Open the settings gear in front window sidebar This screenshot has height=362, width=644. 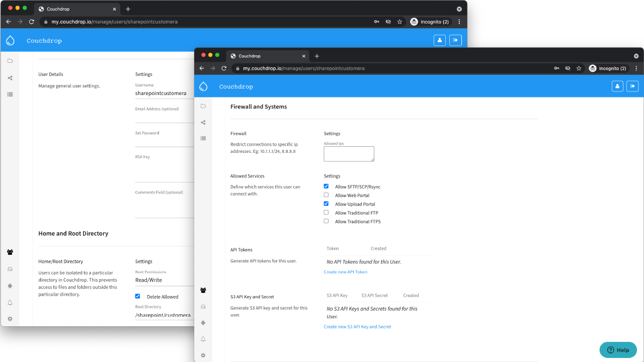pyautogui.click(x=203, y=355)
